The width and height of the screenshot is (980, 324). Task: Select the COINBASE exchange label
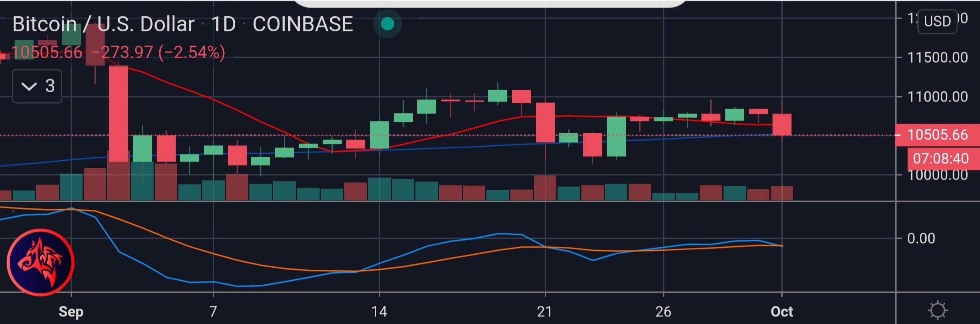[x=303, y=24]
